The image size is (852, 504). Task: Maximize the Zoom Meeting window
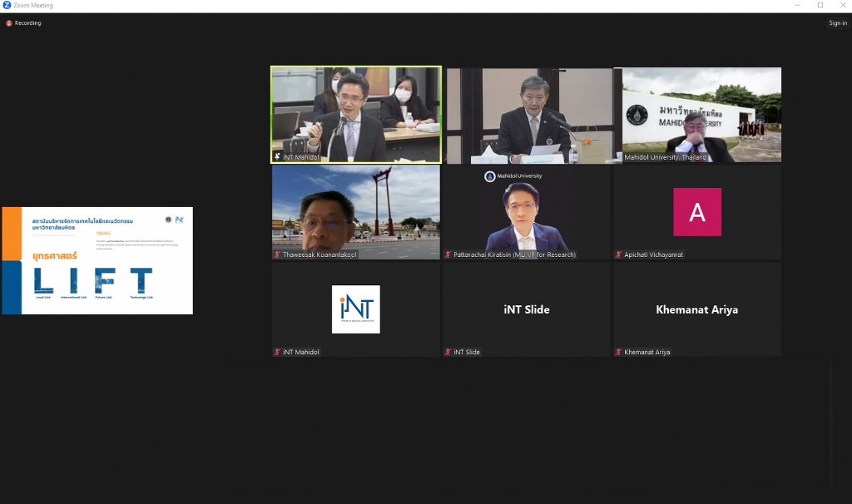[820, 5]
